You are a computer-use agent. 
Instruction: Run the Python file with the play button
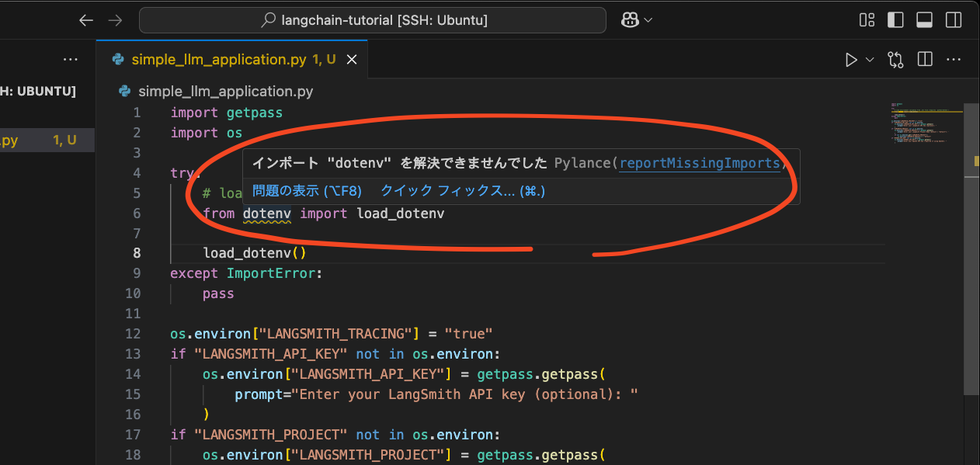(851, 60)
